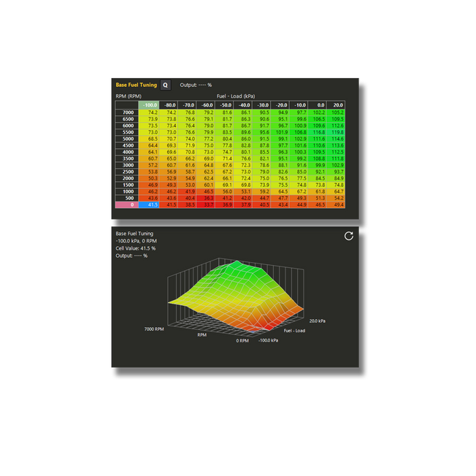
Task: Select the 0.0 kPa column header
Action: (318, 105)
